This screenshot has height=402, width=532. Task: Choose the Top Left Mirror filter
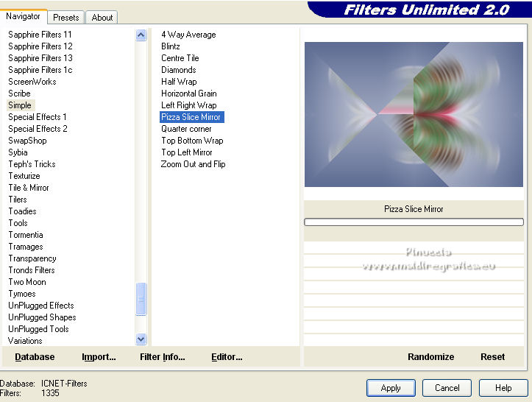tap(187, 152)
